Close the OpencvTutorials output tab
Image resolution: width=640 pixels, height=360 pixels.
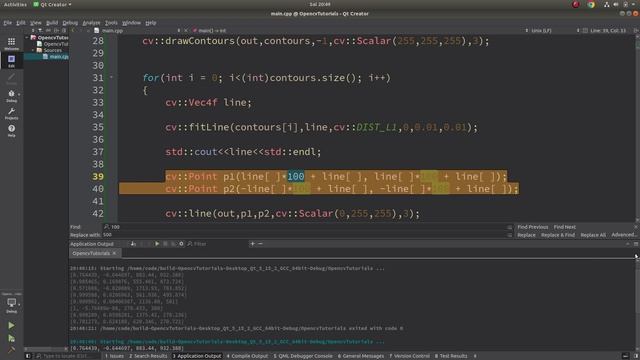[x=114, y=253]
